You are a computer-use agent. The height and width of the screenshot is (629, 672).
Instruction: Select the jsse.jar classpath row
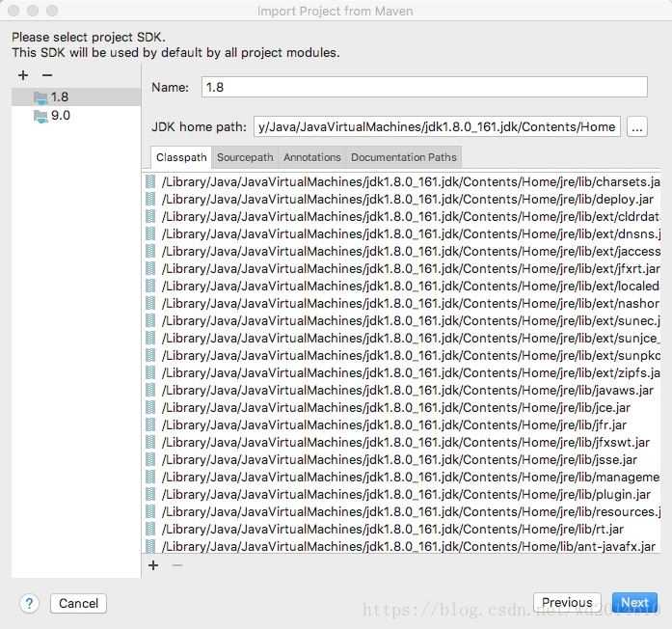pyautogui.click(x=401, y=459)
